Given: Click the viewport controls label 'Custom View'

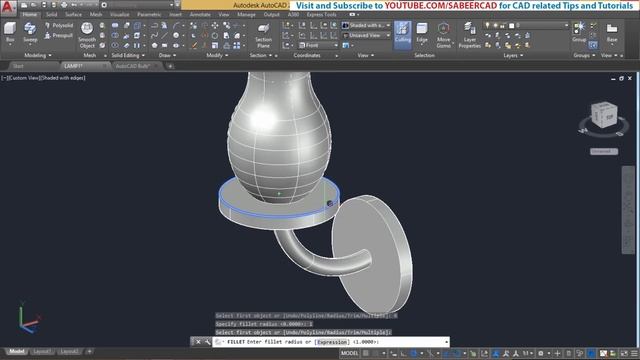Looking at the screenshot, I should (24, 78).
